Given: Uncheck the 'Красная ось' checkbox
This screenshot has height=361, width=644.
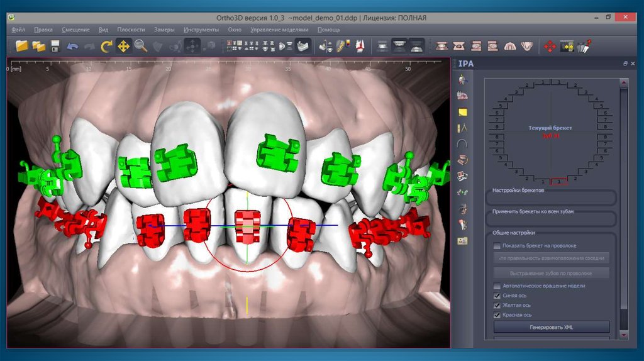Looking at the screenshot, I should pos(497,315).
